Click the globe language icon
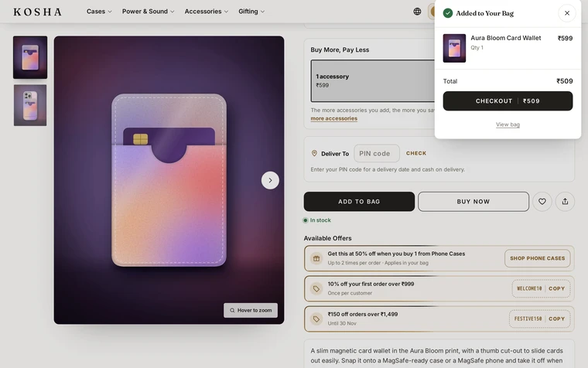Viewport: 588px width, 368px height. [x=417, y=12]
